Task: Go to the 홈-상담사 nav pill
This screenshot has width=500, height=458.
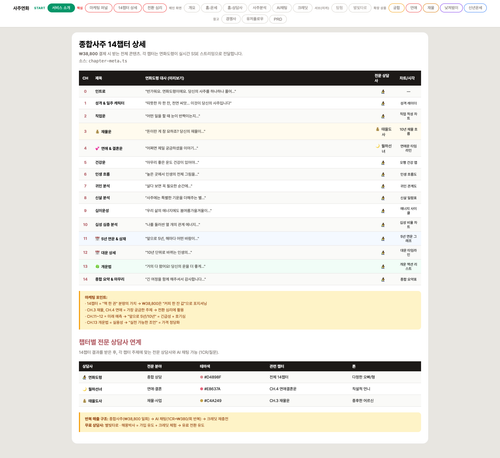Action: [235, 8]
